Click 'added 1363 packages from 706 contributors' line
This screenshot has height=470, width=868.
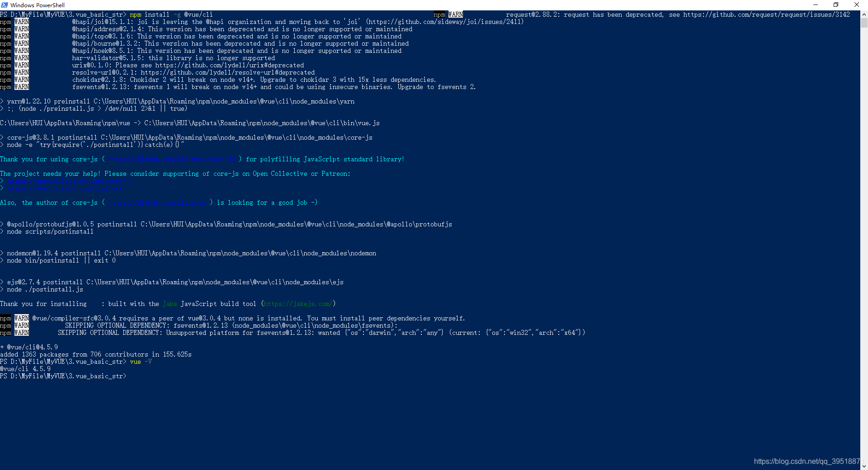pos(96,354)
